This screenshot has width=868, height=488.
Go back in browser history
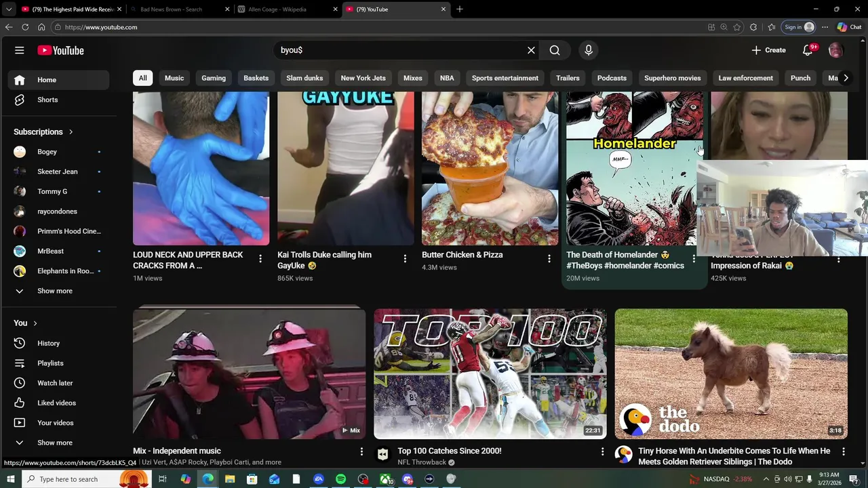(9, 27)
